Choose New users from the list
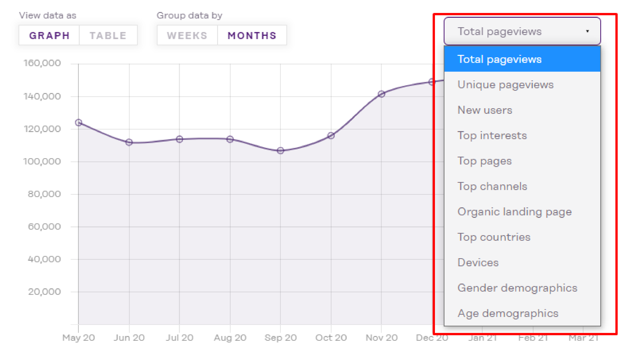This screenshot has width=644, height=360. [485, 110]
